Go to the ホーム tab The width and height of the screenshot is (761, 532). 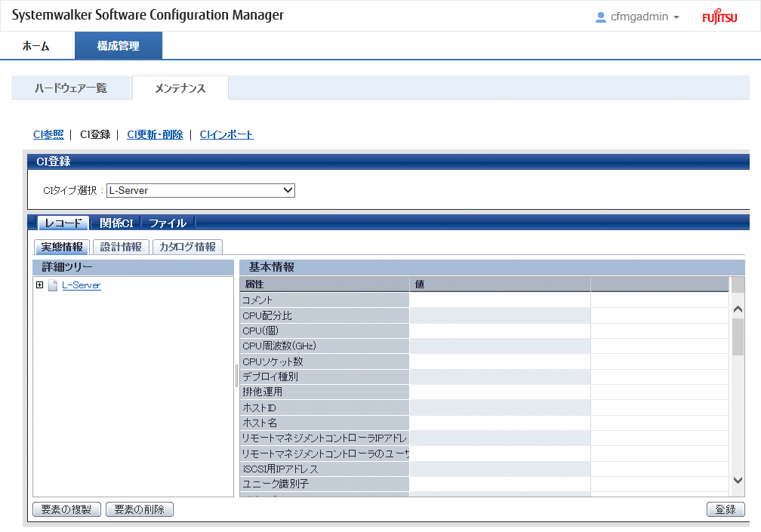pyautogui.click(x=36, y=46)
